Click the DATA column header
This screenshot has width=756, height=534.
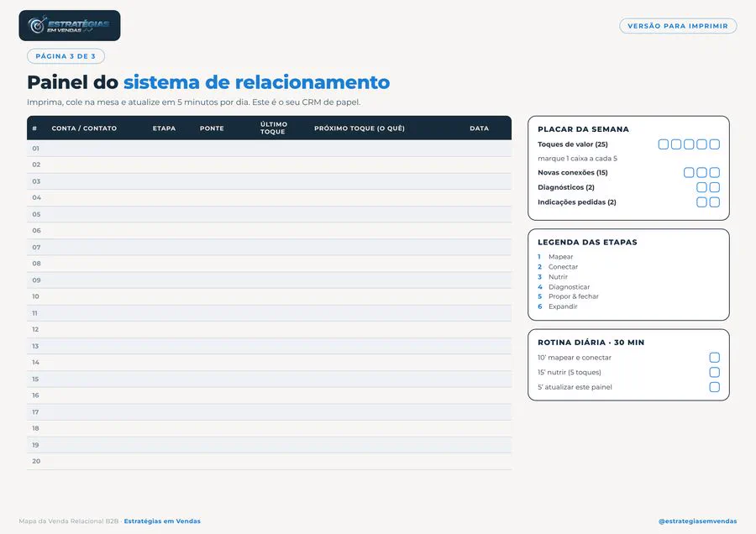tap(480, 128)
